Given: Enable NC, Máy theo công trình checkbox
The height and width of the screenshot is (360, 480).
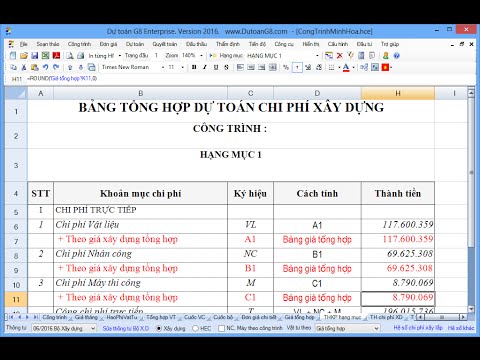Looking at the screenshot, I should pos(221,328).
